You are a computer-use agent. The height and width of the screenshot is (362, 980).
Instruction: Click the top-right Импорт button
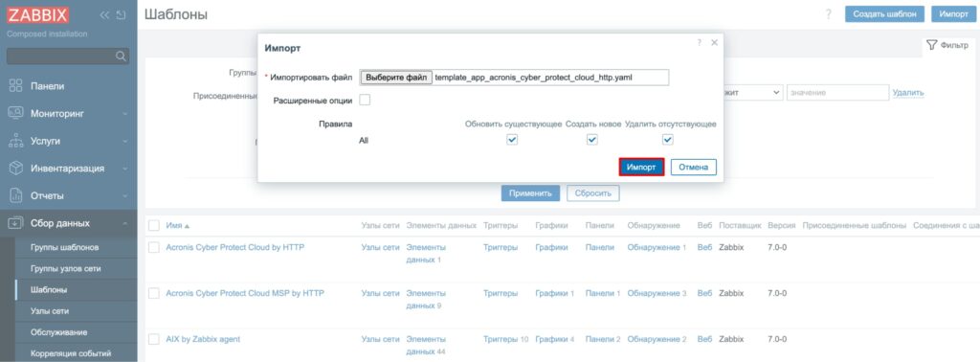pyautogui.click(x=953, y=14)
